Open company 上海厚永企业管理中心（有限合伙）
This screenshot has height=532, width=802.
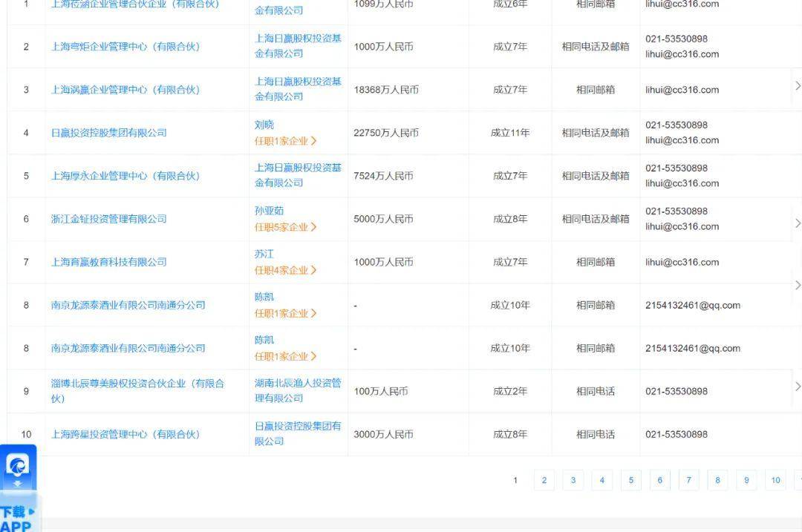pos(125,176)
